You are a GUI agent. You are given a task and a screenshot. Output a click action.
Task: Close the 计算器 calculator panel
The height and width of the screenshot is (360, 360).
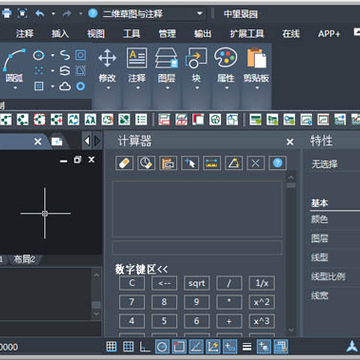coord(290,142)
